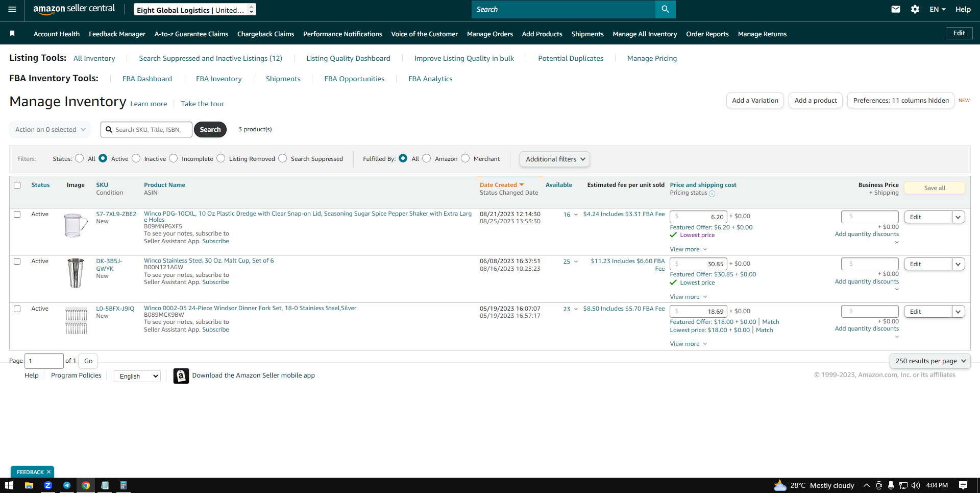Select Fulfilled By Amazon radio button

point(427,158)
